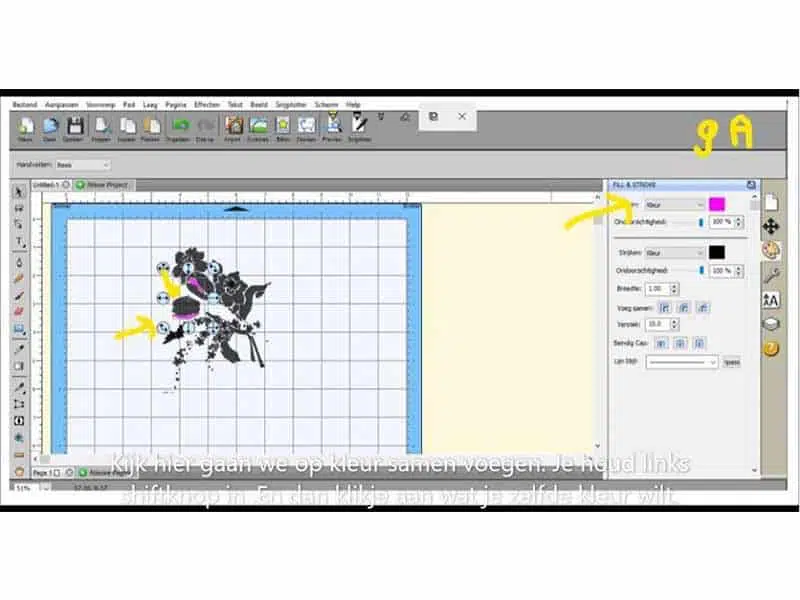
Task: Click the Breedte width spinner arrows
Action: coord(674,289)
